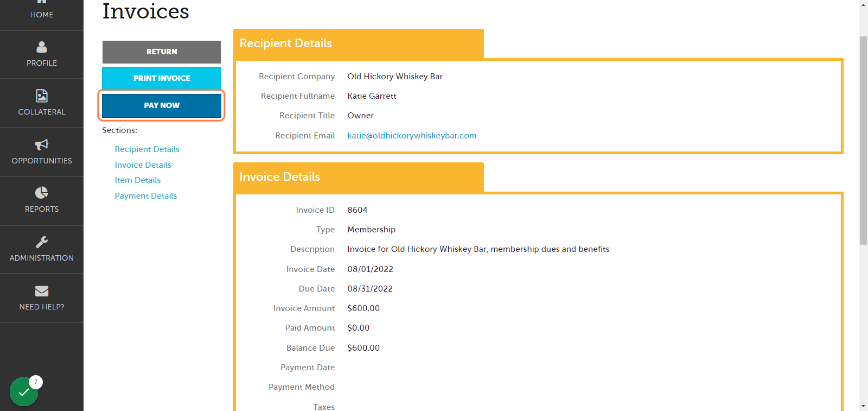
Task: Jump to Recipient Details section link
Action: 147,149
